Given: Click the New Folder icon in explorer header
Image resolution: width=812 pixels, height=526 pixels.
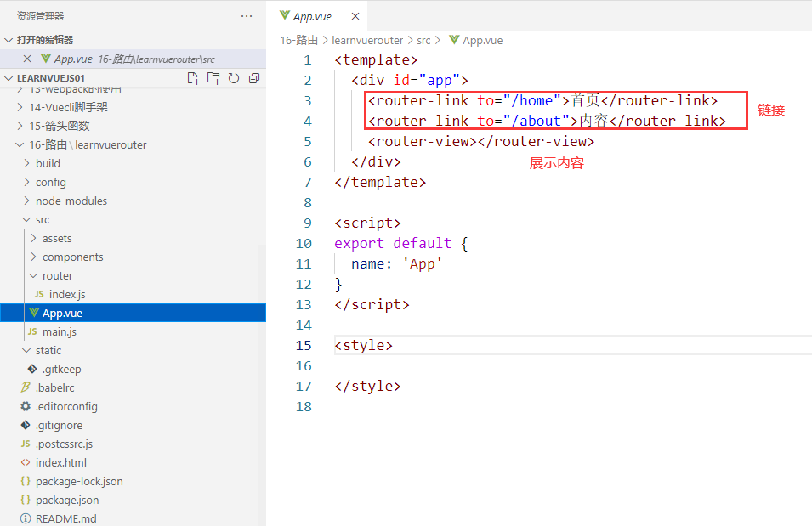Looking at the screenshot, I should [x=213, y=78].
